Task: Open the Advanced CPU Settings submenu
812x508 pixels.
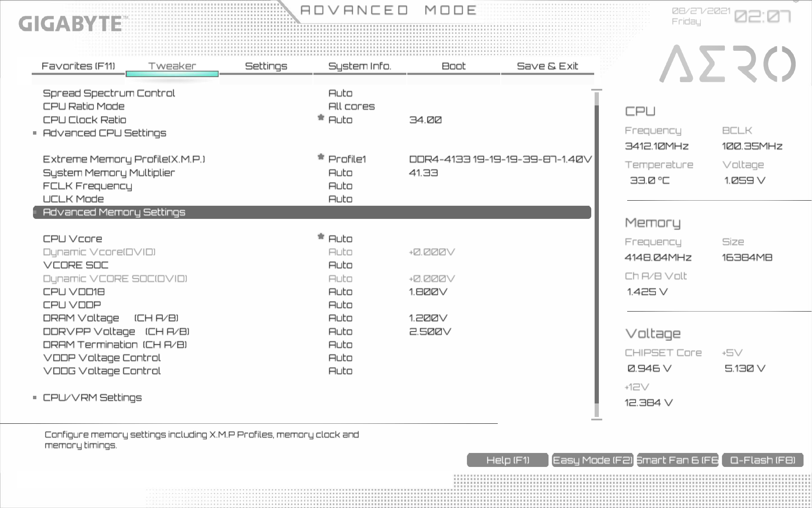Action: [104, 133]
